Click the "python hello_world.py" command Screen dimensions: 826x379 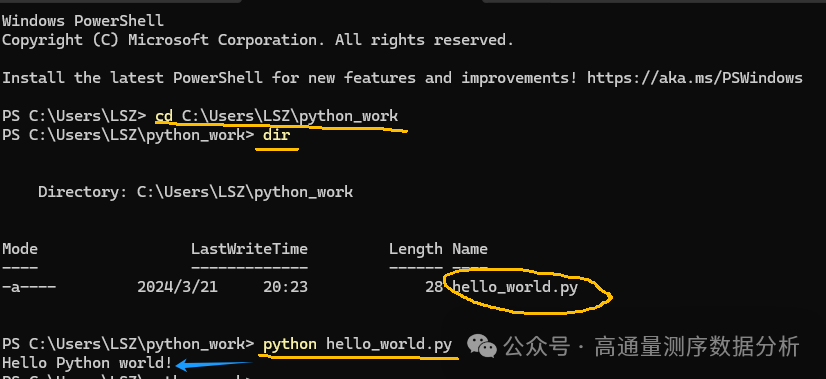click(x=358, y=345)
